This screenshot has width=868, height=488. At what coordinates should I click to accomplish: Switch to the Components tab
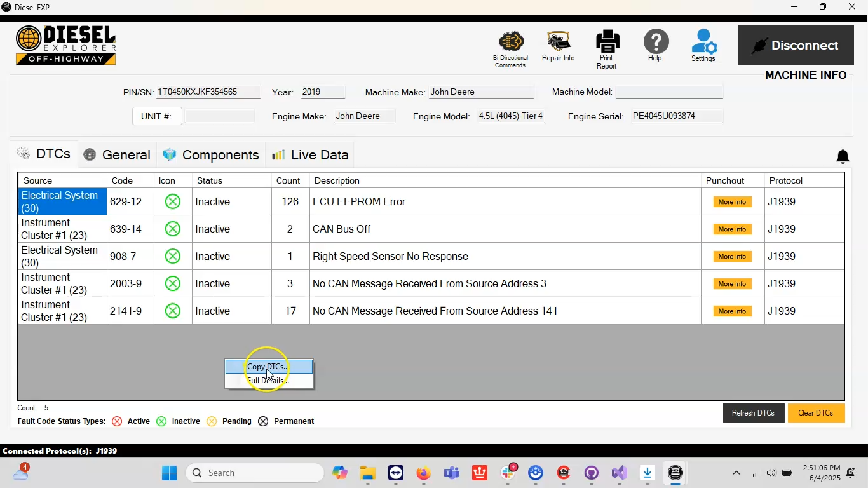(211, 154)
